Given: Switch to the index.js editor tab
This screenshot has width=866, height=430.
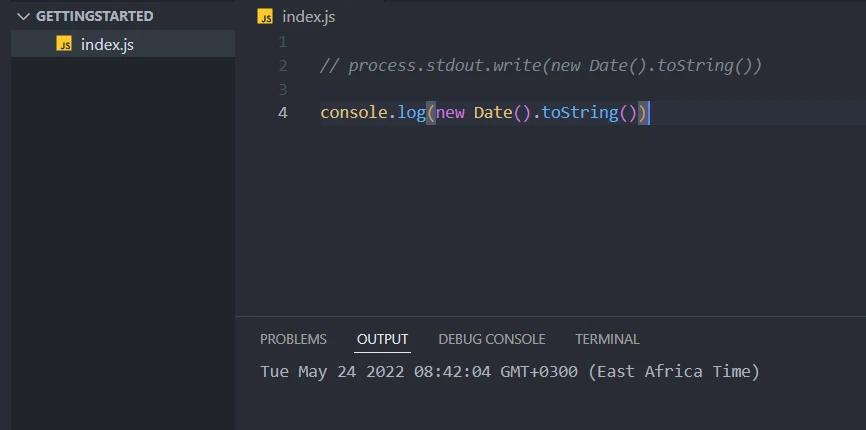Looking at the screenshot, I should 308,16.
